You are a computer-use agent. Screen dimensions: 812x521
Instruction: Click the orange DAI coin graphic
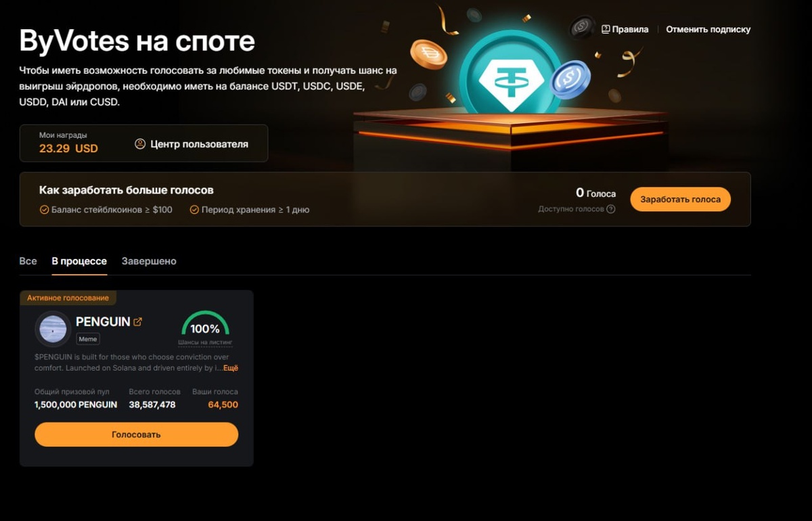(x=429, y=53)
